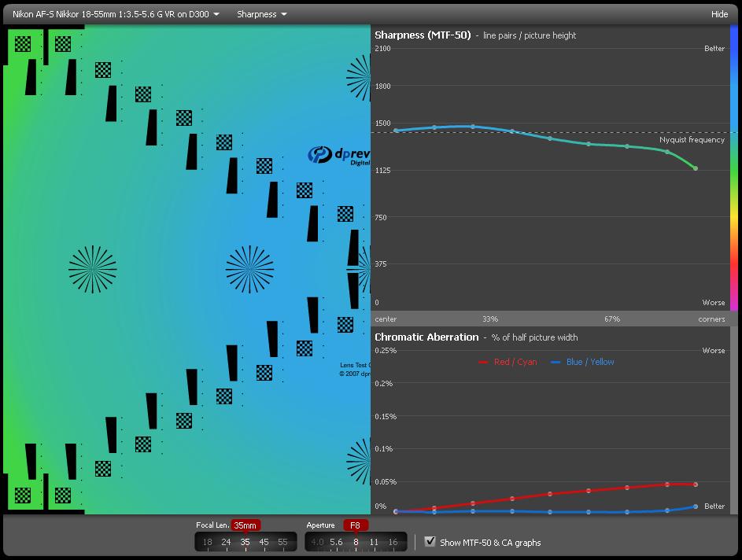Set focal length to 45
The image size is (742, 560).
tap(264, 542)
